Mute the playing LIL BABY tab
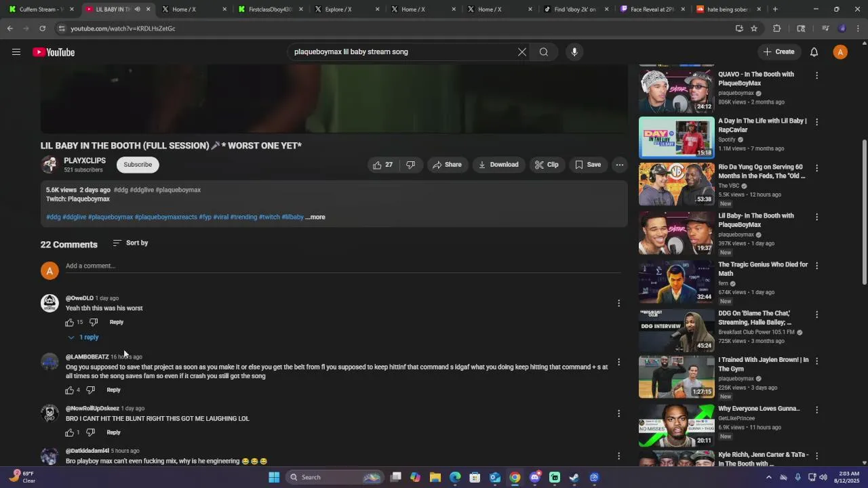Screen dimensions: 868x488 138,9
